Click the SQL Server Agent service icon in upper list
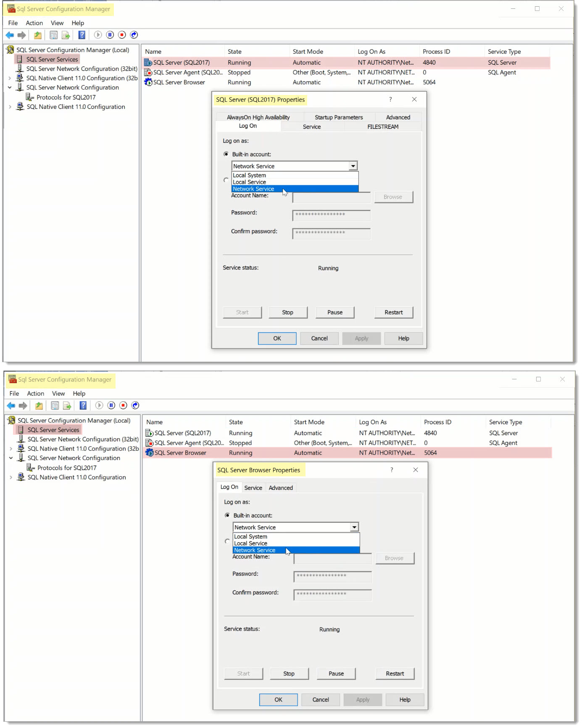Viewport: 582px width, 728px height. 148,72
